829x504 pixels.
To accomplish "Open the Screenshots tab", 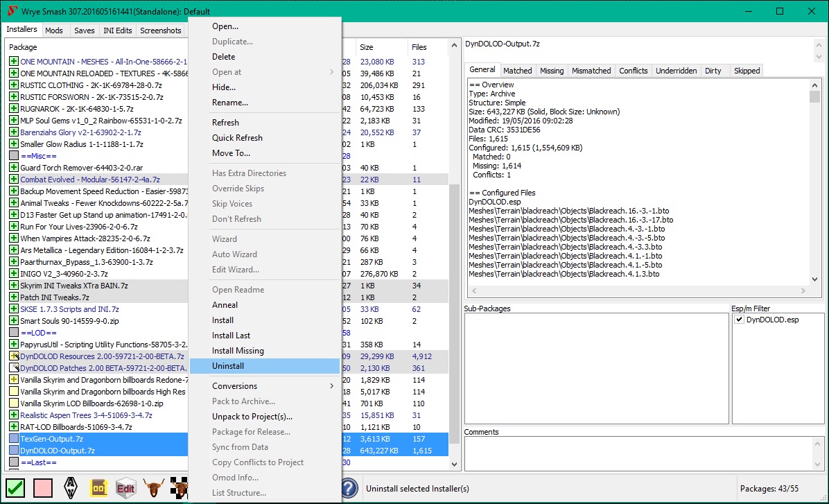I will (x=161, y=31).
